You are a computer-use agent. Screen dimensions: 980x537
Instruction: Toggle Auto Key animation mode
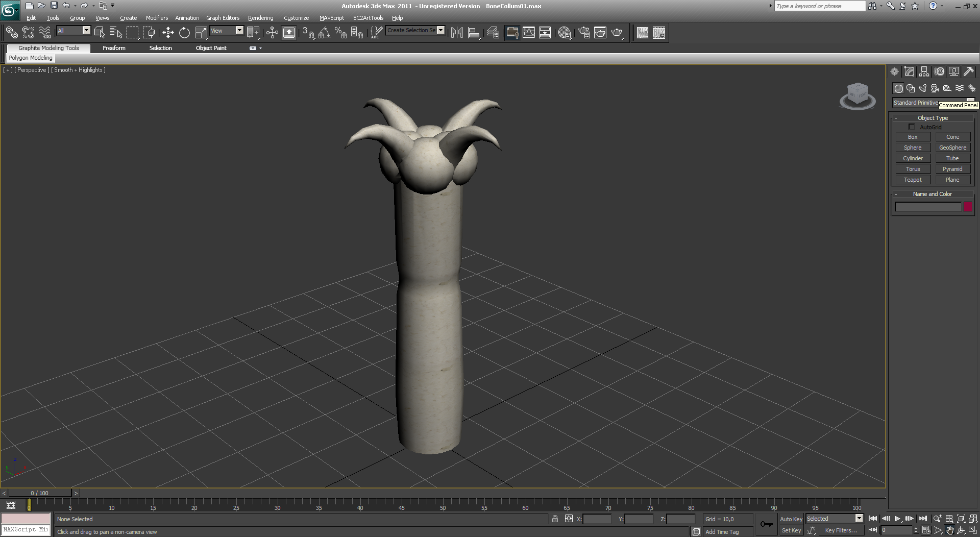[x=791, y=519]
